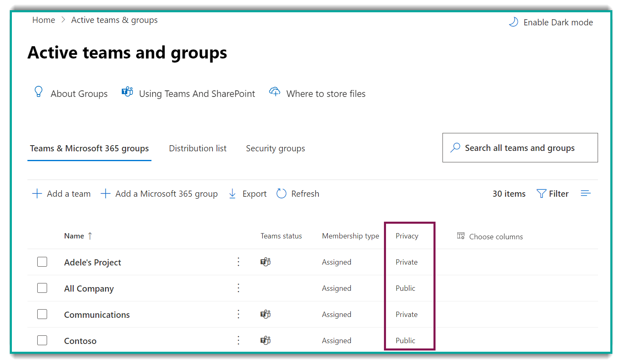Click Private in Adele's Project row
Image resolution: width=623 pixels, height=364 pixels.
pos(406,262)
